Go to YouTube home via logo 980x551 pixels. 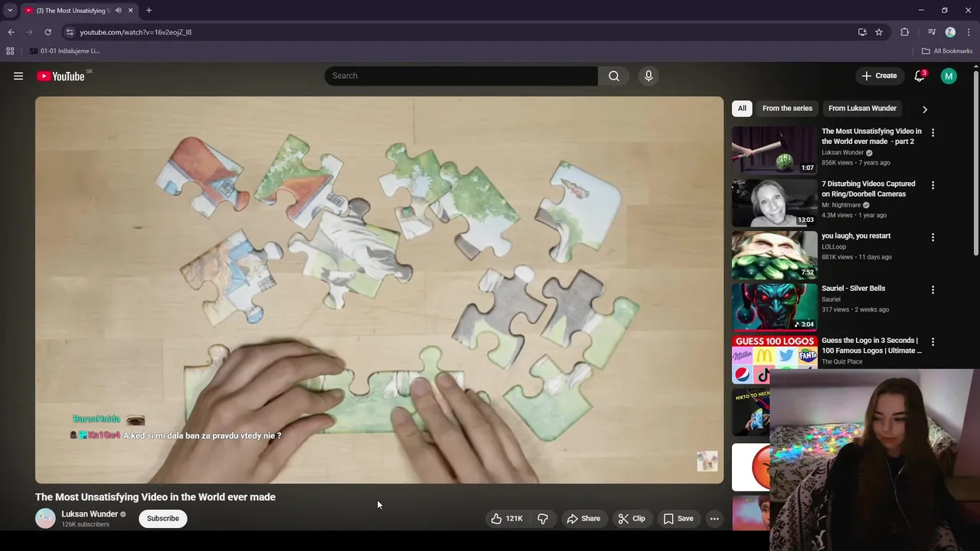(x=60, y=76)
